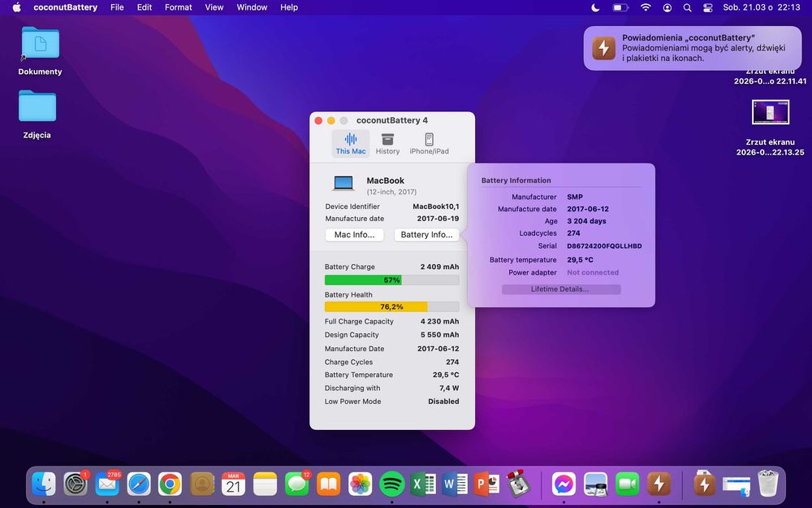Click the Battery Info... button
The image size is (812, 508).
click(427, 235)
